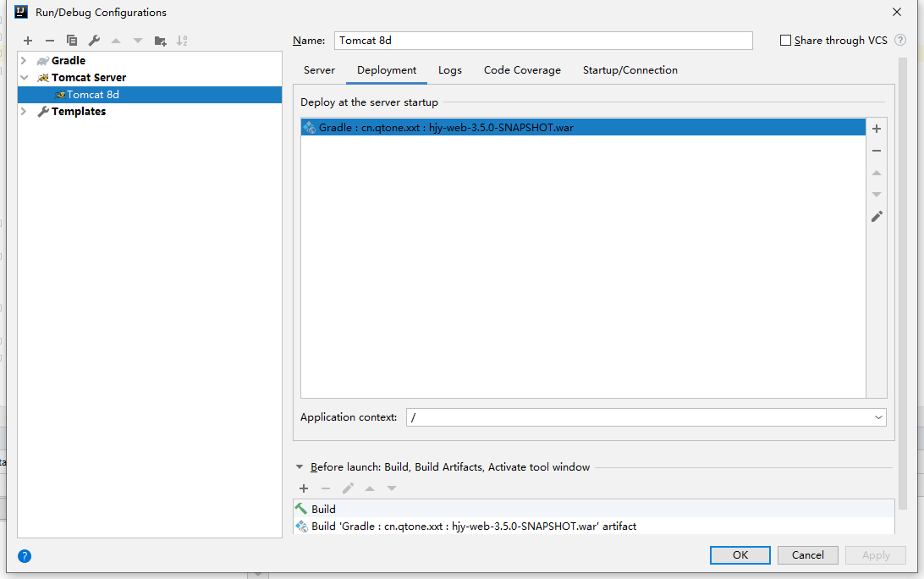Focus the Name text field
924x579 pixels.
(x=543, y=40)
